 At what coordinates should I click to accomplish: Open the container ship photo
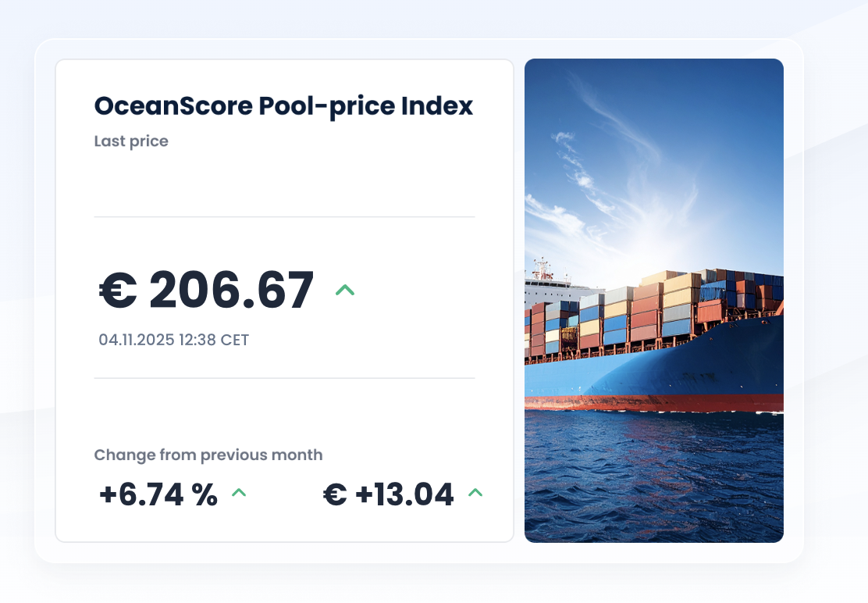point(653,300)
